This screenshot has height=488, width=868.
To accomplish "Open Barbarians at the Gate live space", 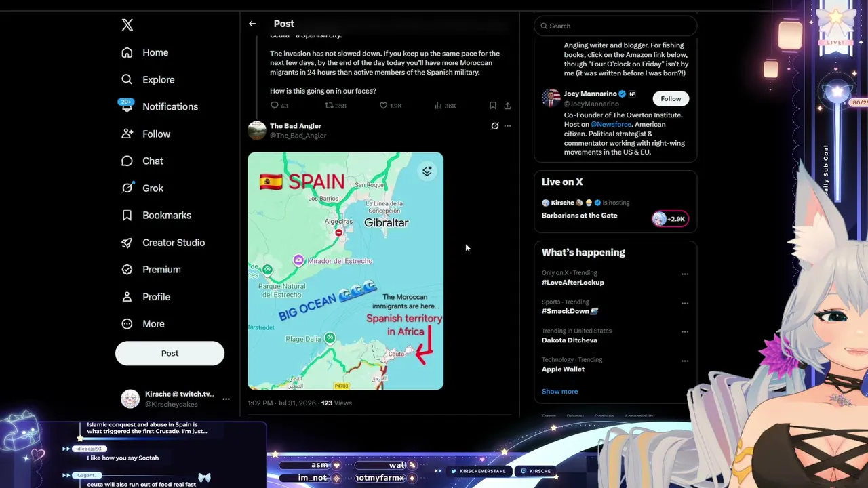I will [579, 216].
